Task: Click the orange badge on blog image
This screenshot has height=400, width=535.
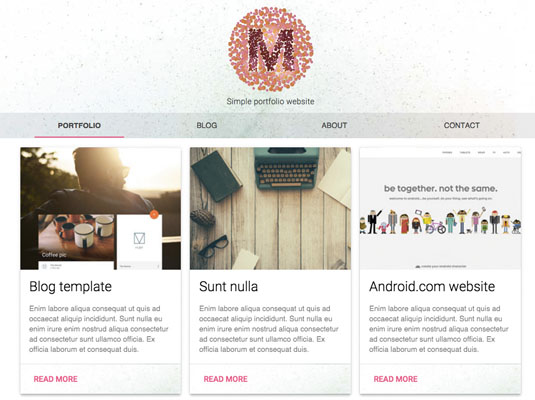Action: [154, 214]
